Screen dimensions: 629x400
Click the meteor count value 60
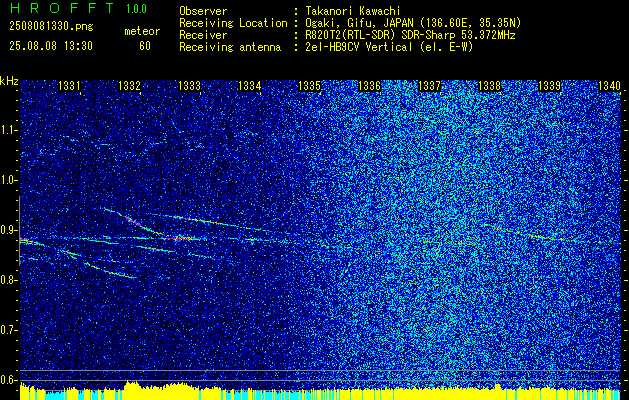tap(145, 46)
